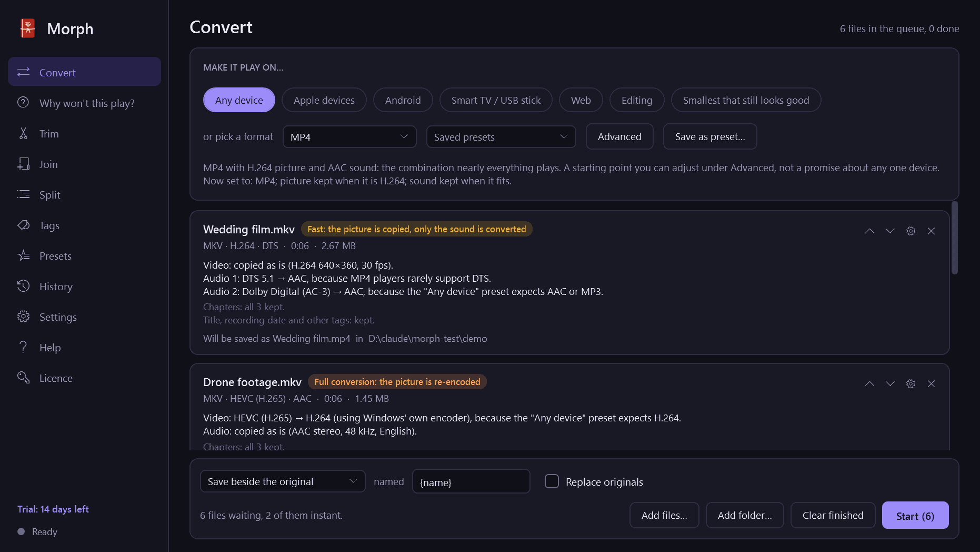
Task: Open the Save beside the original dropdown
Action: pos(283,481)
